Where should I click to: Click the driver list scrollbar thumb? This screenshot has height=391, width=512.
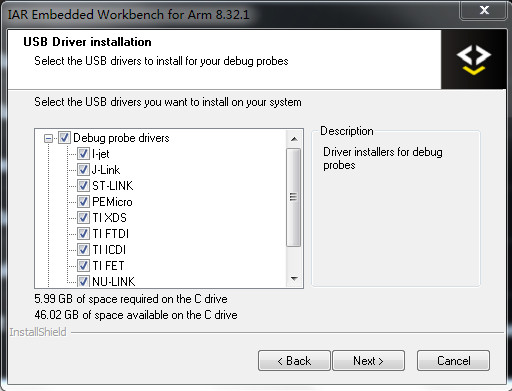pyautogui.click(x=293, y=197)
